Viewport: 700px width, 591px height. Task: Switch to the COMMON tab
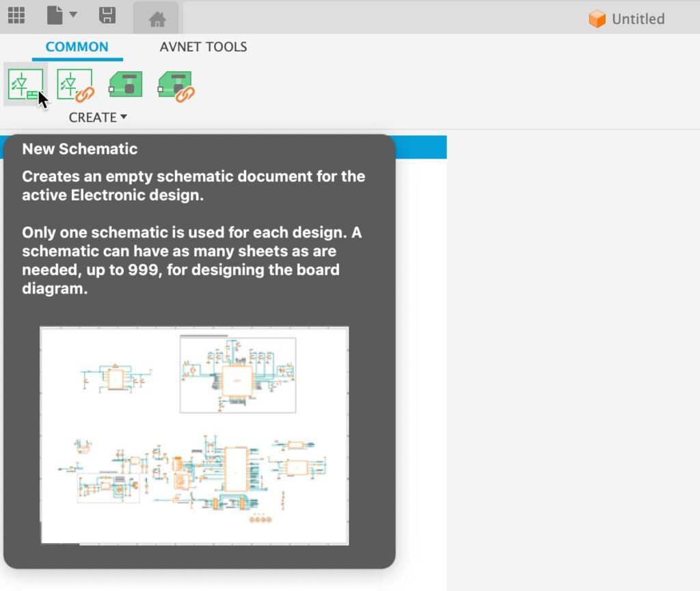coord(77,47)
